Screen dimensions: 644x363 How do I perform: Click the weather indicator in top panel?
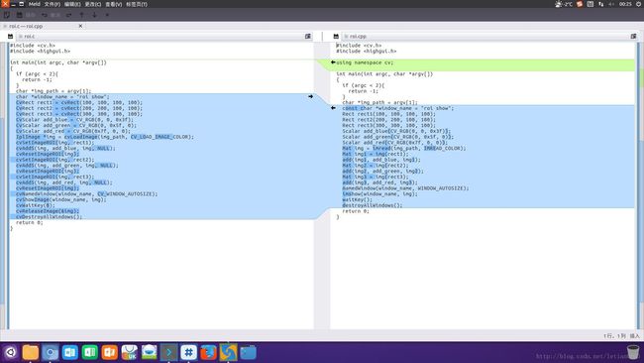click(x=563, y=4)
